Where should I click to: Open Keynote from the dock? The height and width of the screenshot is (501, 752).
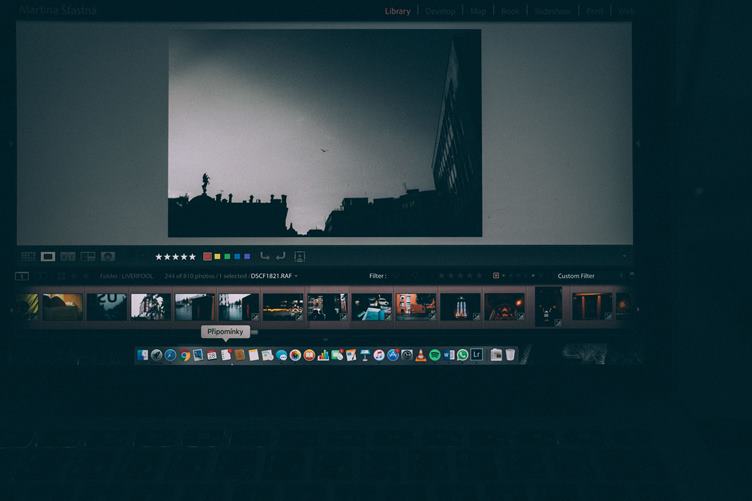(365, 355)
